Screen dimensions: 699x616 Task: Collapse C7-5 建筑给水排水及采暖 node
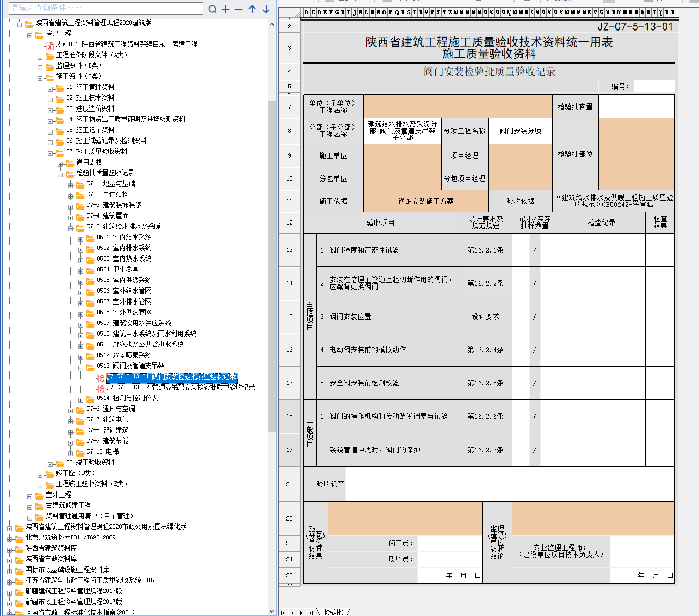tap(71, 228)
